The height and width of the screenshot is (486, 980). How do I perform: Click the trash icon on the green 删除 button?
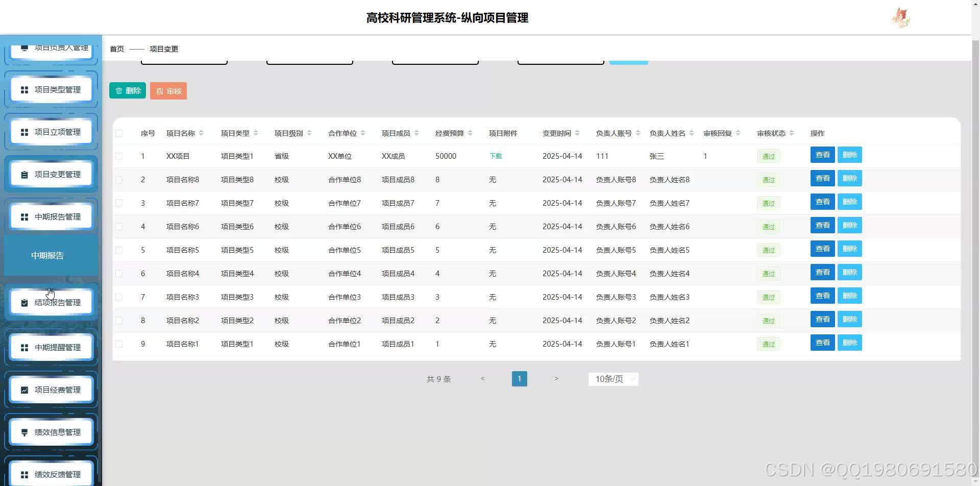pos(119,91)
